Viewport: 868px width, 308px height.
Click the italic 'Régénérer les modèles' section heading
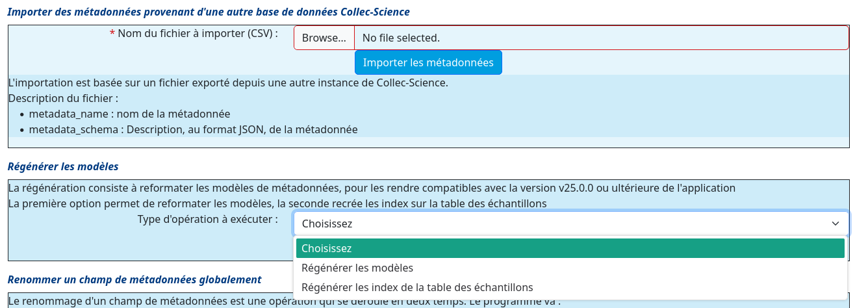tap(63, 166)
